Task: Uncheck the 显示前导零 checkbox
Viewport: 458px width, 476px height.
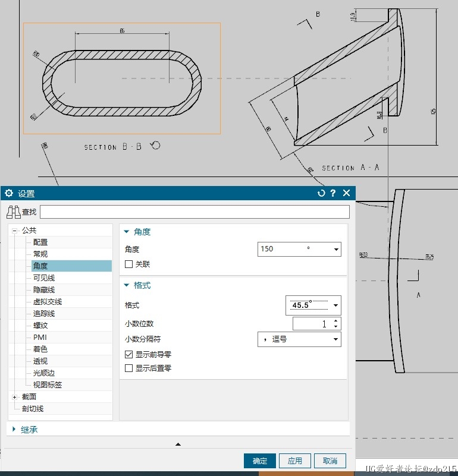Action: pos(128,354)
